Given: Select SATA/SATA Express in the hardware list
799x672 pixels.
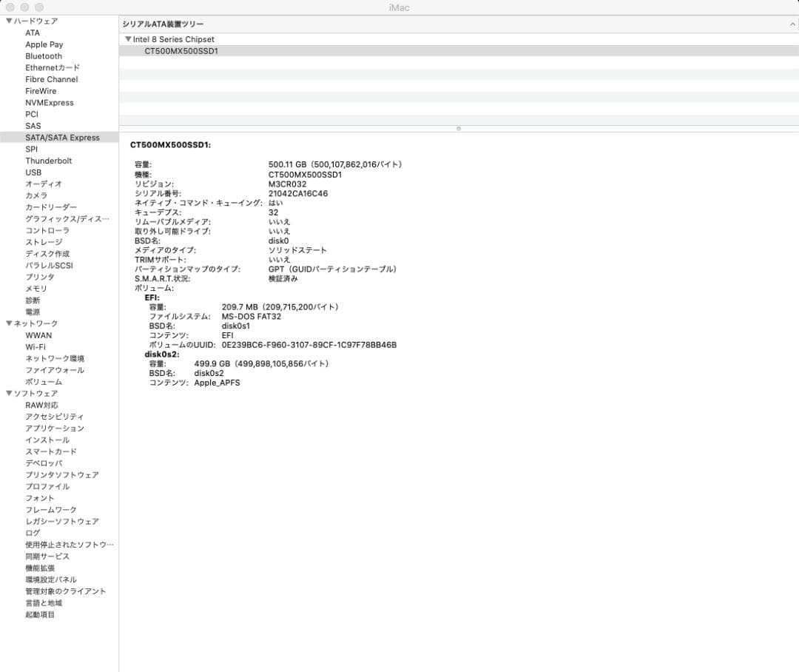Looking at the screenshot, I should pos(64,137).
